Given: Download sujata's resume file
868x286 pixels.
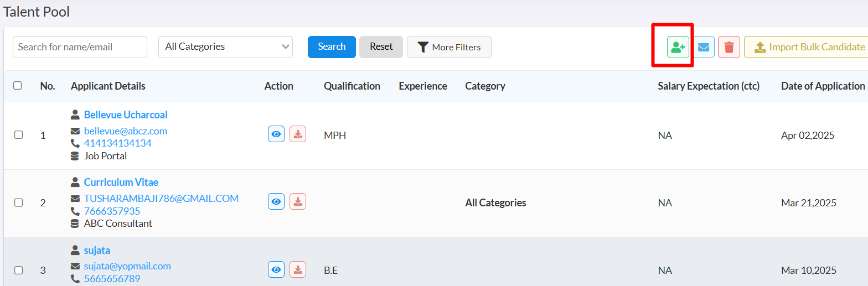Looking at the screenshot, I should click(x=298, y=269).
